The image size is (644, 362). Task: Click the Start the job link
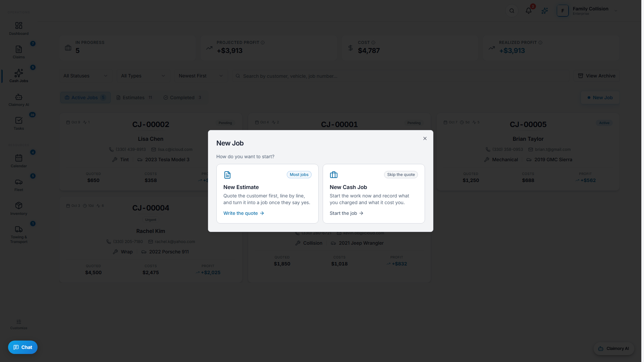coord(346,213)
